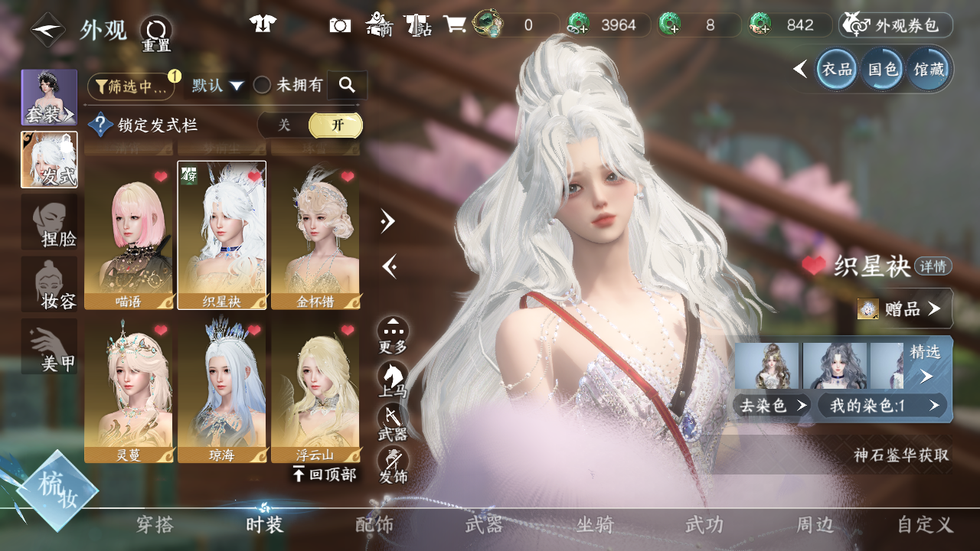Unfavorite the heart beside 织星袂 title
Viewport: 980px width, 551px height.
[x=814, y=266]
